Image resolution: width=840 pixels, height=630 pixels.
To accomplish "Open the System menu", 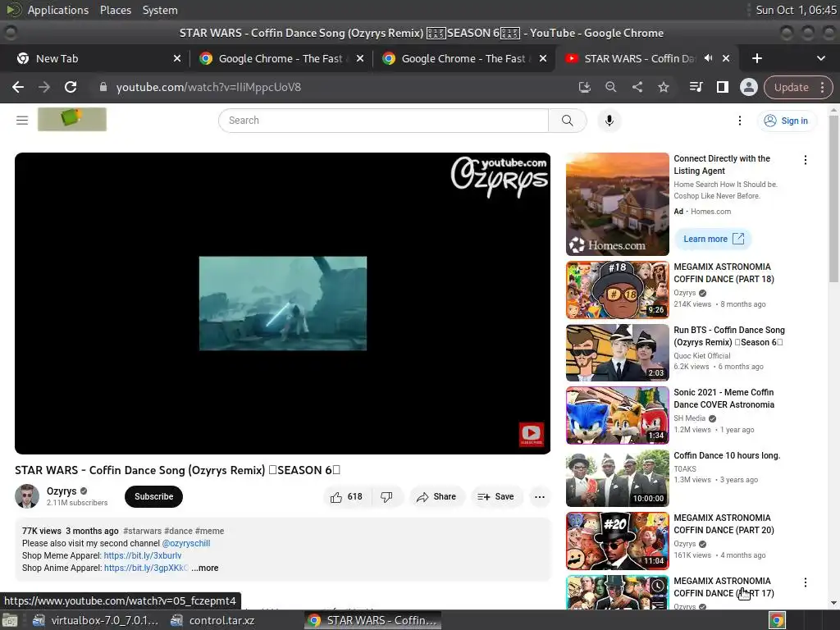I will click(160, 10).
